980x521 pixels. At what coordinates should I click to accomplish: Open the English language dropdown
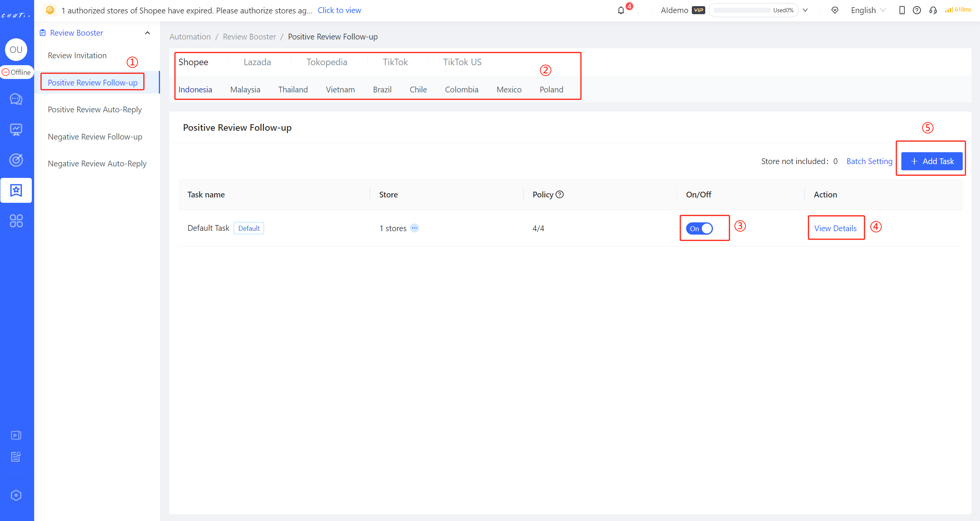868,10
